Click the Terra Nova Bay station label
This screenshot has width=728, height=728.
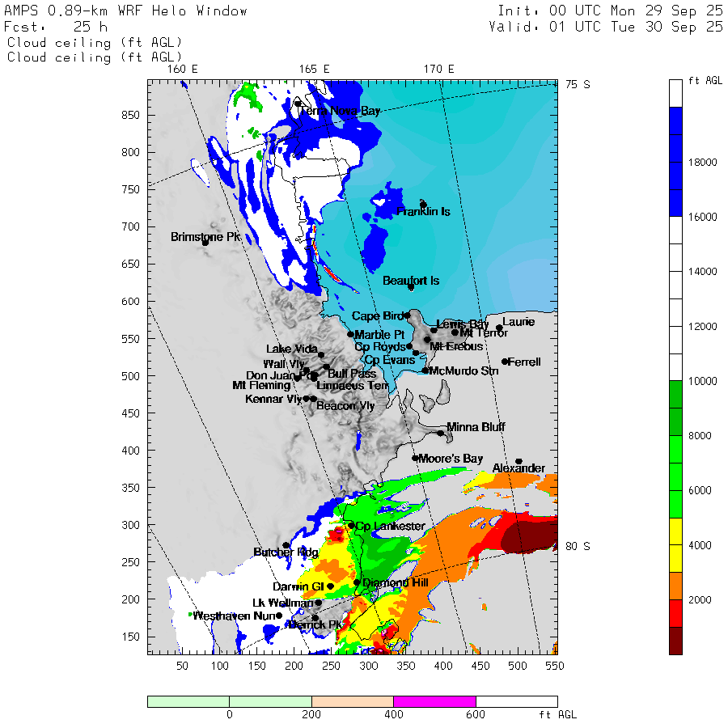point(340,111)
